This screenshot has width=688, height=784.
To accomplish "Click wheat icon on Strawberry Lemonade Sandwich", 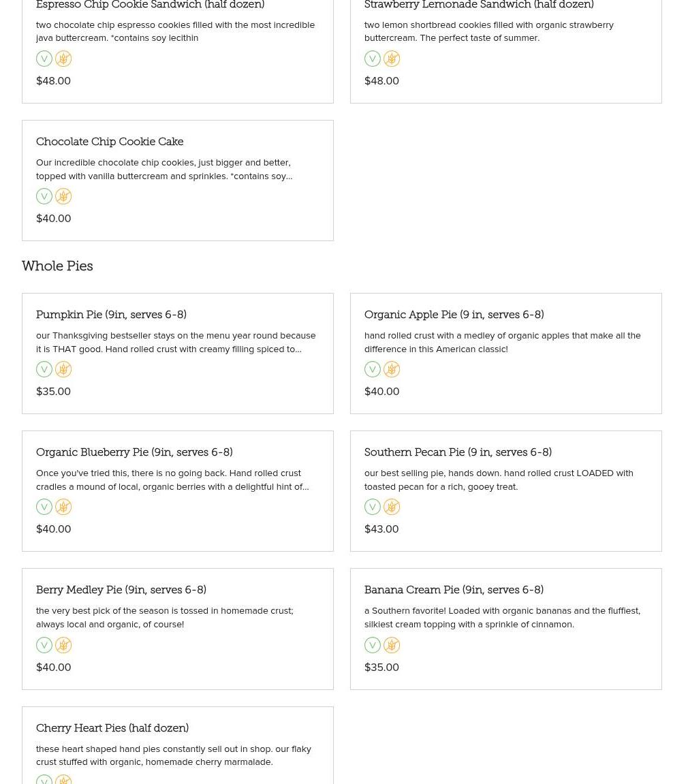I will tap(392, 59).
